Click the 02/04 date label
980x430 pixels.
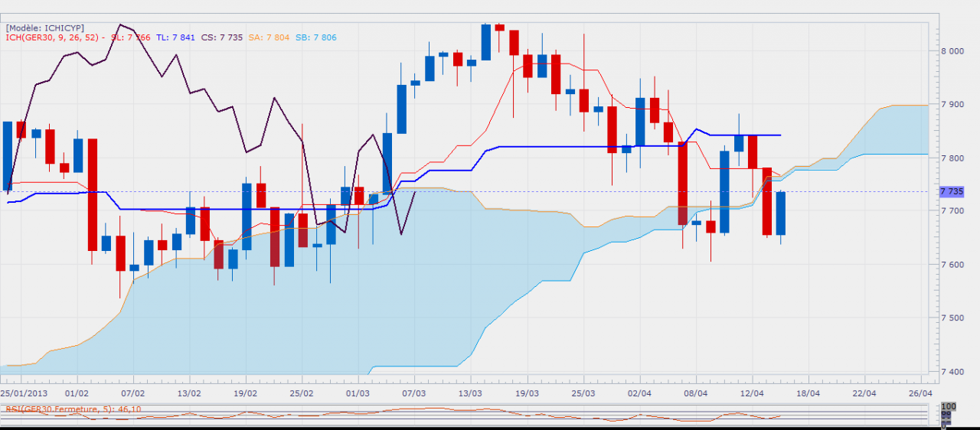point(639,392)
